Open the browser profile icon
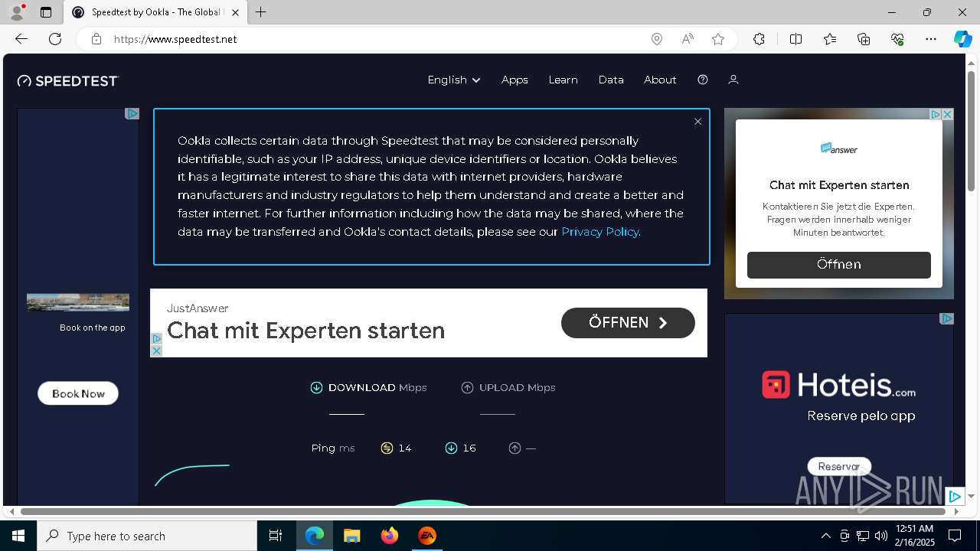 click(16, 12)
